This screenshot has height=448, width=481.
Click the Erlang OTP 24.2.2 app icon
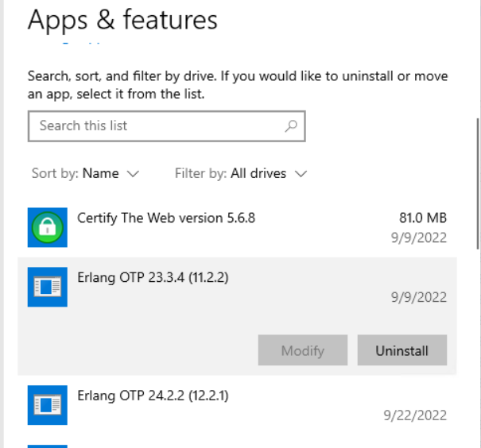tap(48, 404)
